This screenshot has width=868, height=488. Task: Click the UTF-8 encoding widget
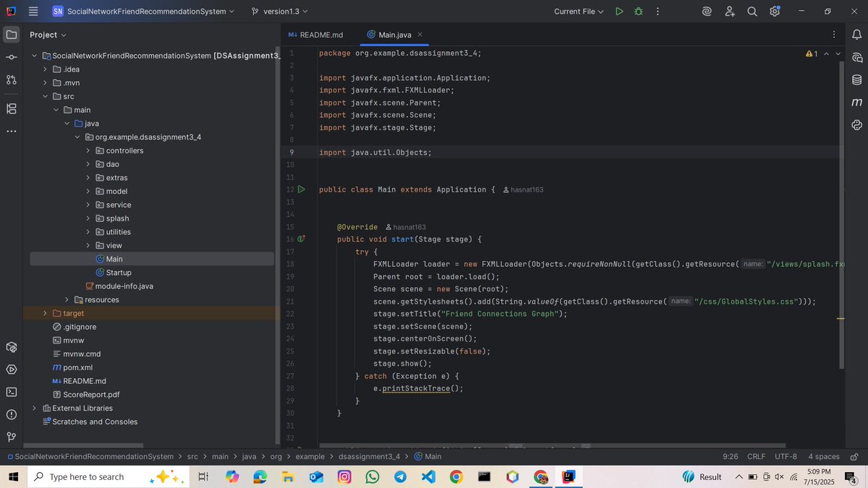click(x=786, y=457)
